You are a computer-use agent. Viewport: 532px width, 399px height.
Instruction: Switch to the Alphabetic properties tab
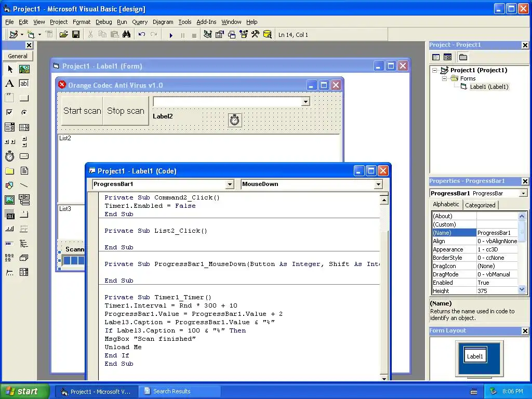pyautogui.click(x=446, y=204)
